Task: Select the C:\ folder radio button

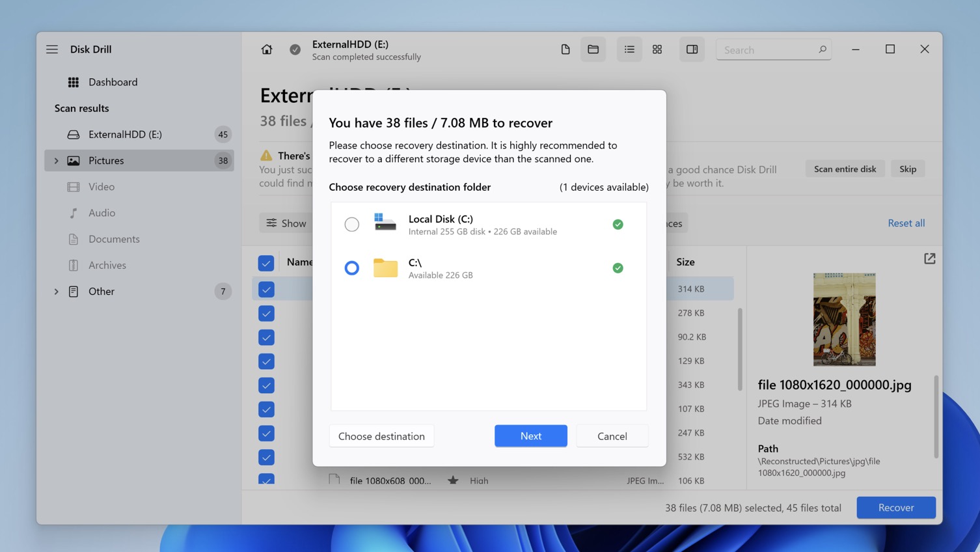Action: click(x=351, y=268)
